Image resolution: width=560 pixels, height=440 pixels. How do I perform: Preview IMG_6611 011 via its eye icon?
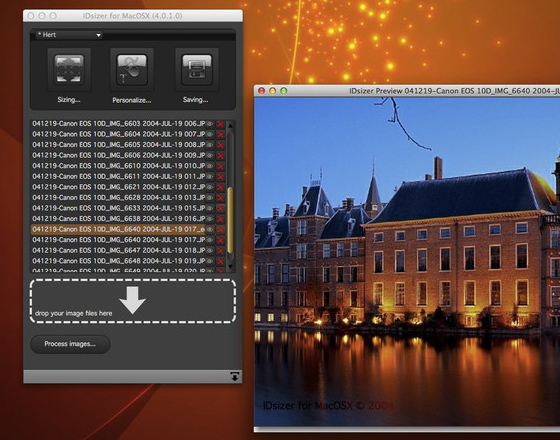(x=210, y=176)
